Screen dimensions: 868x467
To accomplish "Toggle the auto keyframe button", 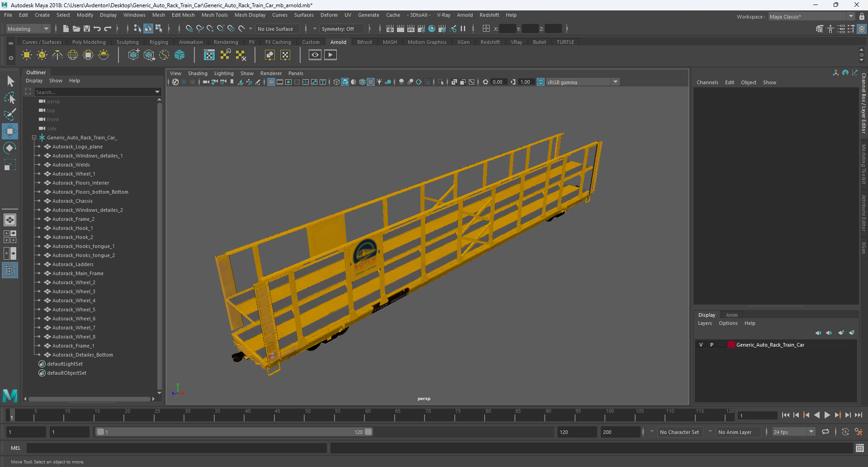I will pyautogui.click(x=845, y=432).
